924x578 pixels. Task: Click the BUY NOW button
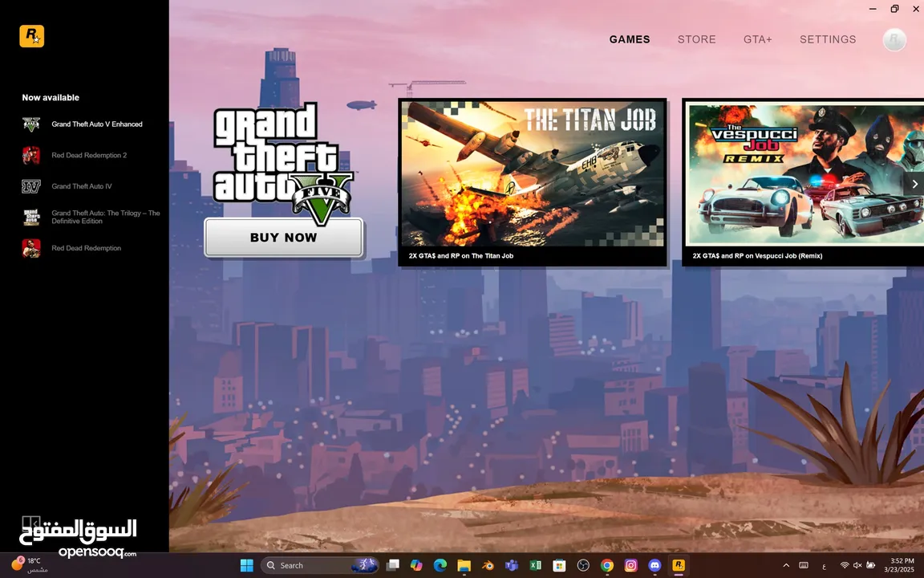point(283,237)
